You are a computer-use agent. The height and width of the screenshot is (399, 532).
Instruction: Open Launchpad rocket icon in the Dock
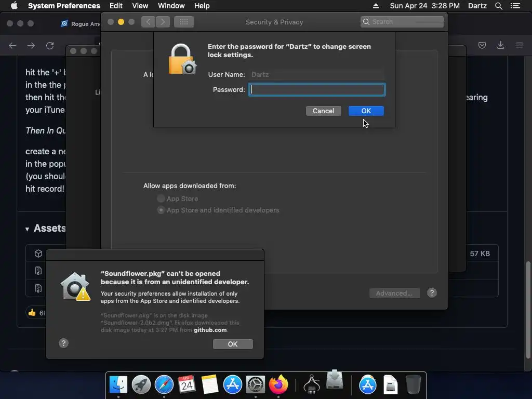[x=141, y=384]
